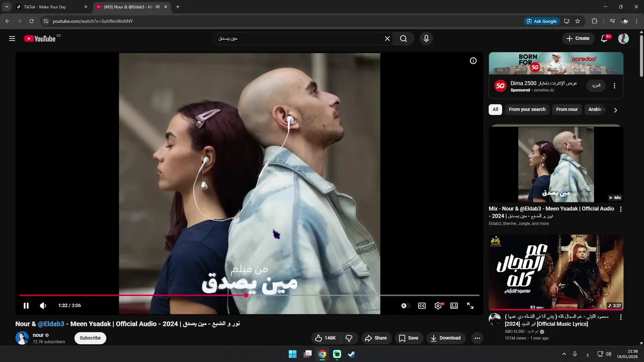Seek using red progress bar scrubber
This screenshot has width=644, height=362.
pos(246,295)
